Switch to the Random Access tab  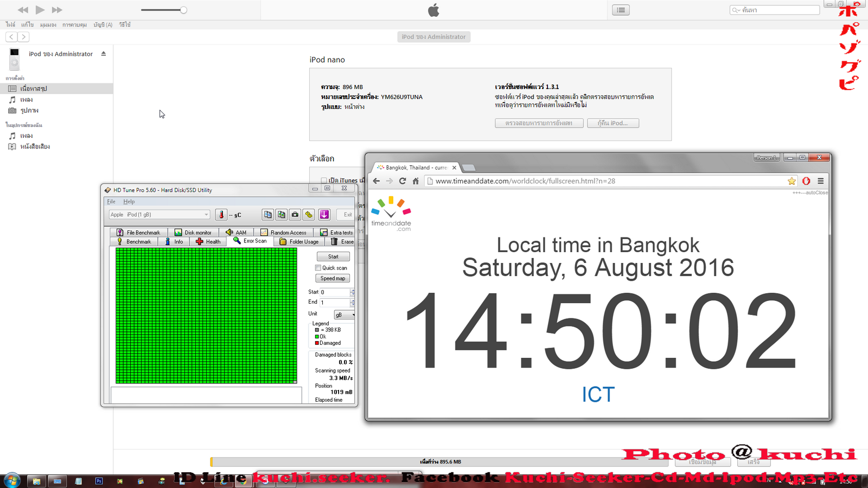[x=283, y=233]
